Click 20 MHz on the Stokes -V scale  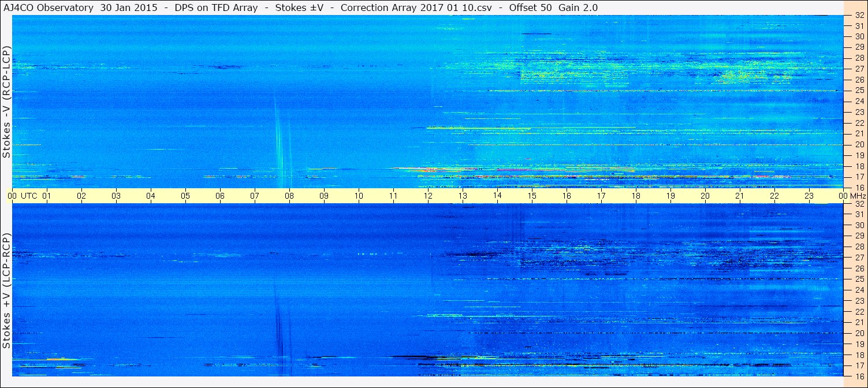[859, 144]
